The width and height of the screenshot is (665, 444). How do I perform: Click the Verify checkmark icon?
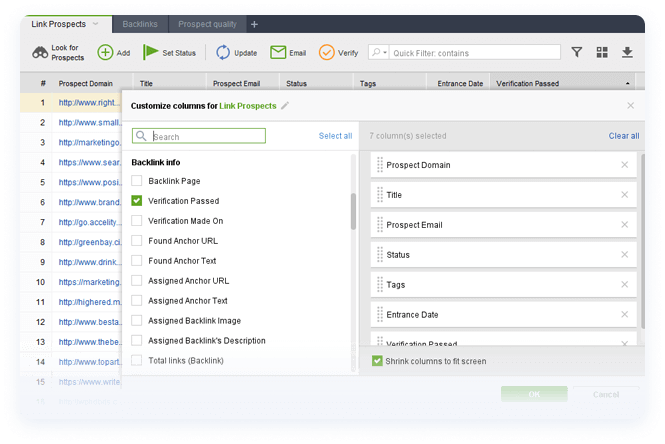coord(327,53)
